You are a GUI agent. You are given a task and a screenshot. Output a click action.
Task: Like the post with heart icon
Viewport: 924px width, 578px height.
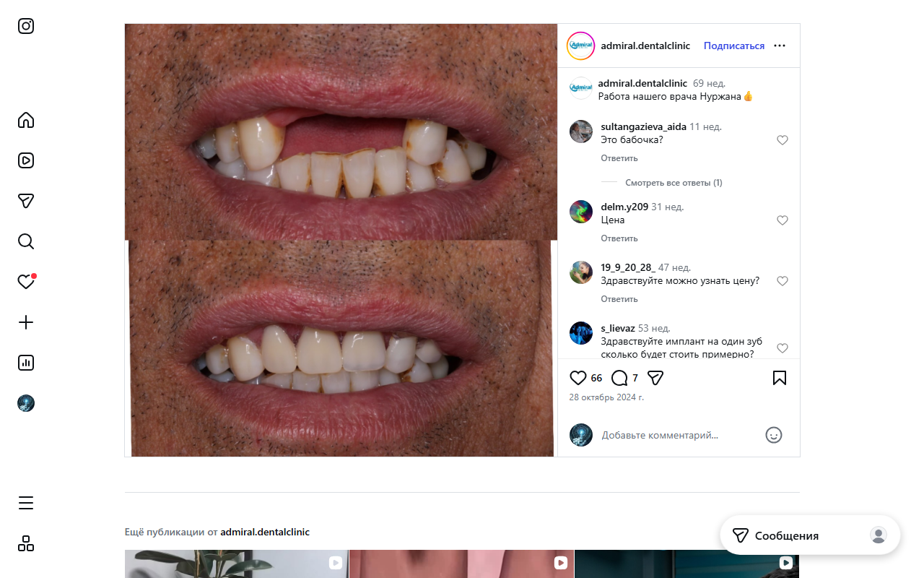click(x=578, y=378)
